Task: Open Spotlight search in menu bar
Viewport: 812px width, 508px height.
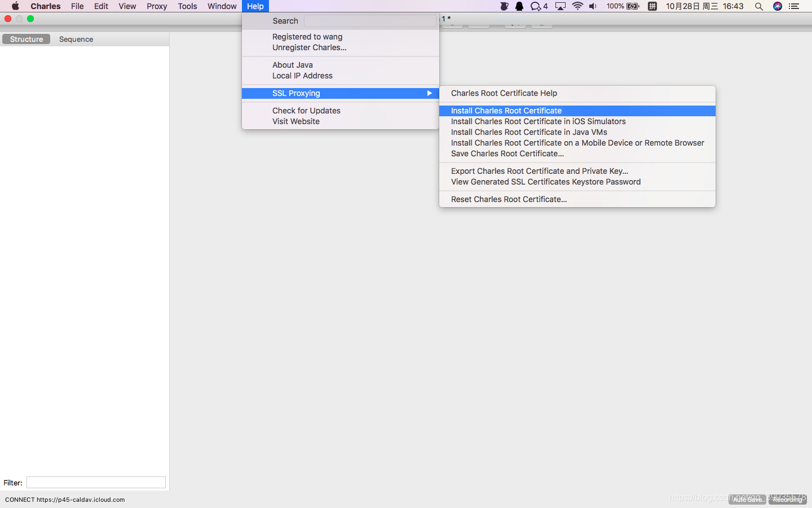Action: (x=759, y=6)
